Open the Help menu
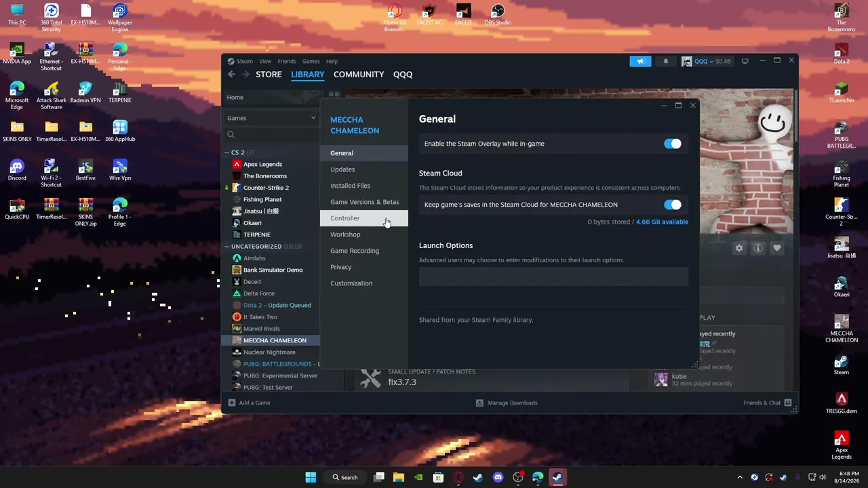Image resolution: width=868 pixels, height=488 pixels. 332,61
